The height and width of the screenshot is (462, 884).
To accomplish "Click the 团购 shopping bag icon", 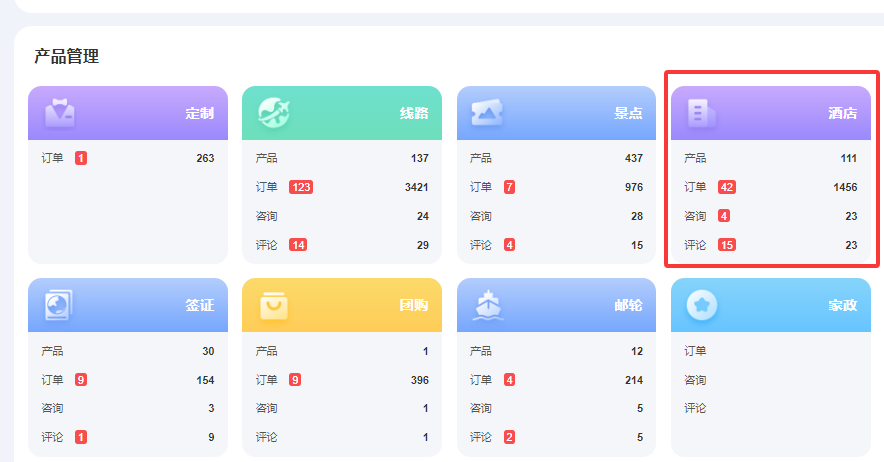I will (x=274, y=305).
